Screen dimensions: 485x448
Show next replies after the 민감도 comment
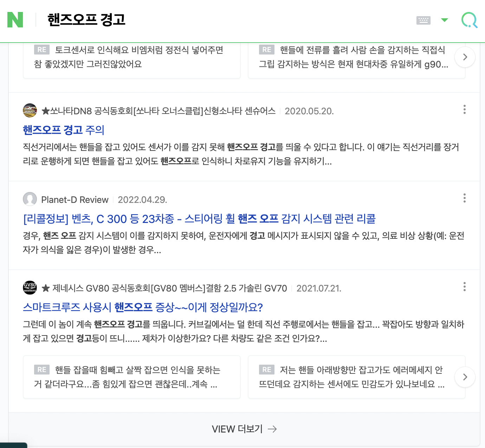[465, 377]
